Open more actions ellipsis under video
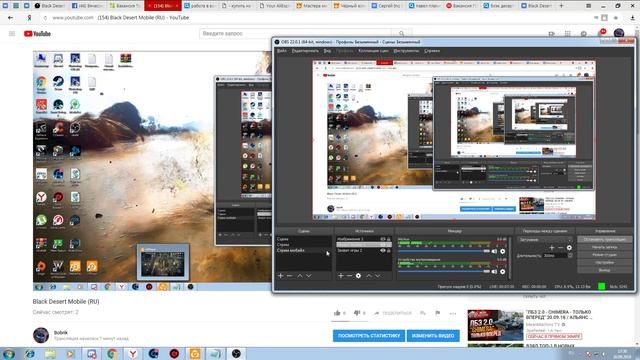The width and height of the screenshot is (640, 360). point(453,313)
